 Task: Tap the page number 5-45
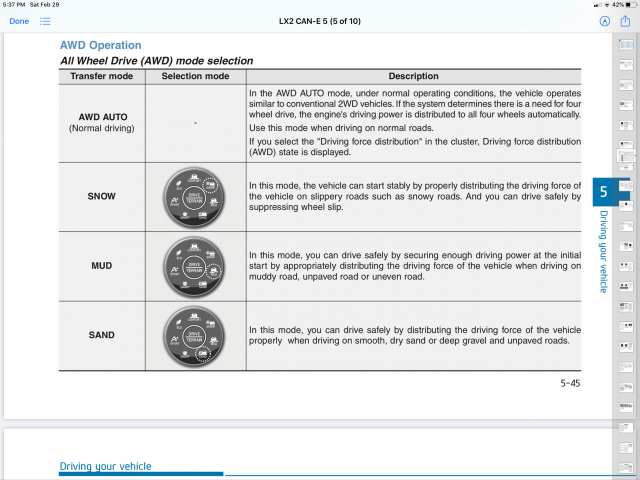(x=570, y=383)
